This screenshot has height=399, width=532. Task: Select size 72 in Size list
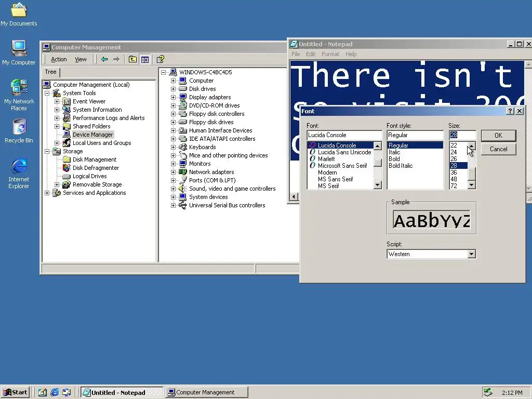click(x=454, y=186)
